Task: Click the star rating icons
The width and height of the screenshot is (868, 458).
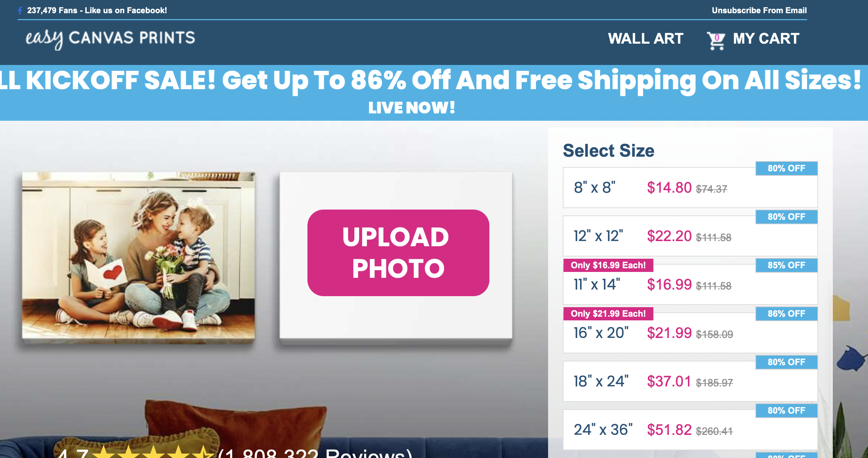Action: [x=153, y=452]
